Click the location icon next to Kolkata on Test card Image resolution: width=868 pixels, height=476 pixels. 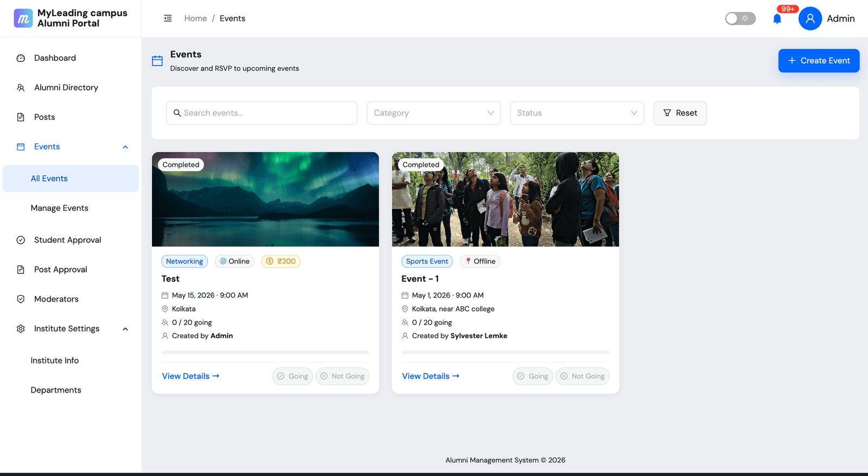pyautogui.click(x=165, y=309)
